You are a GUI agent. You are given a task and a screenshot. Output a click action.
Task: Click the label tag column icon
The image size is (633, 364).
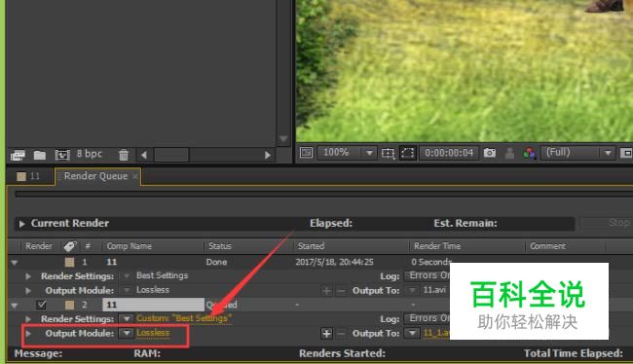[70, 246]
